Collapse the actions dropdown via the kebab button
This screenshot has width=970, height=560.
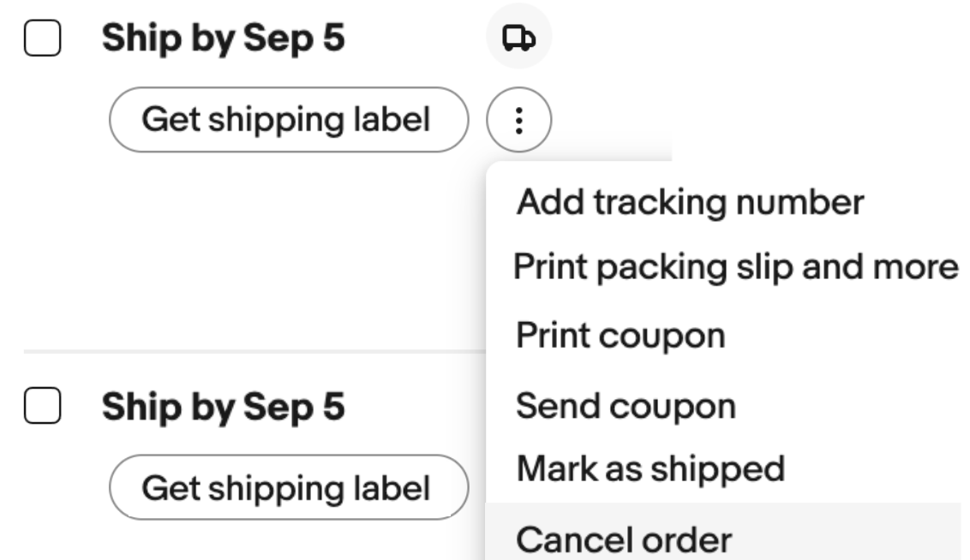click(519, 121)
